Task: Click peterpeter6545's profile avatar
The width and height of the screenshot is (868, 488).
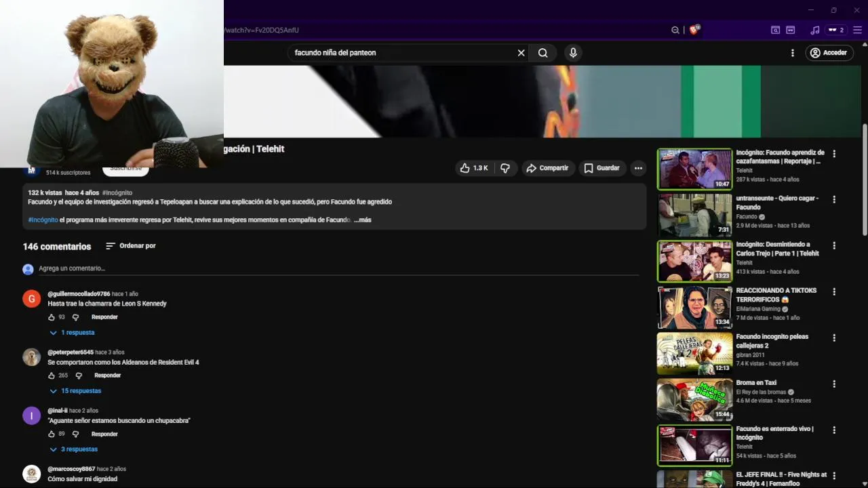Action: [x=32, y=357]
